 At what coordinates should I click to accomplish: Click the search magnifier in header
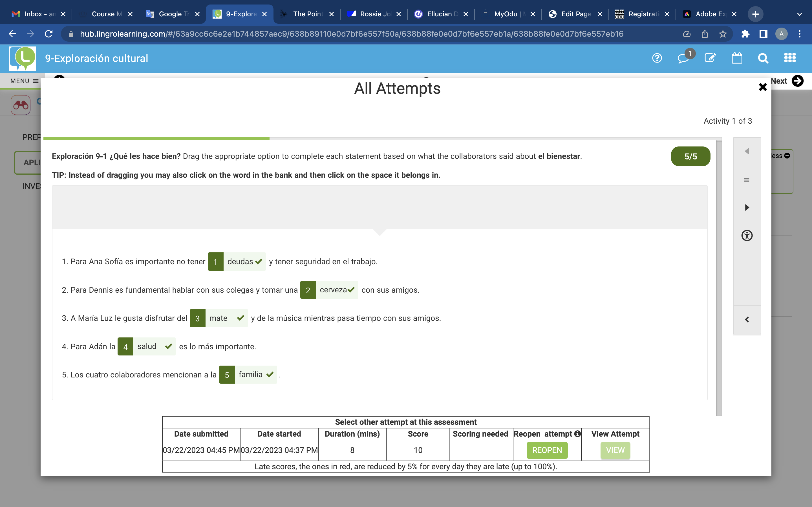point(763,58)
